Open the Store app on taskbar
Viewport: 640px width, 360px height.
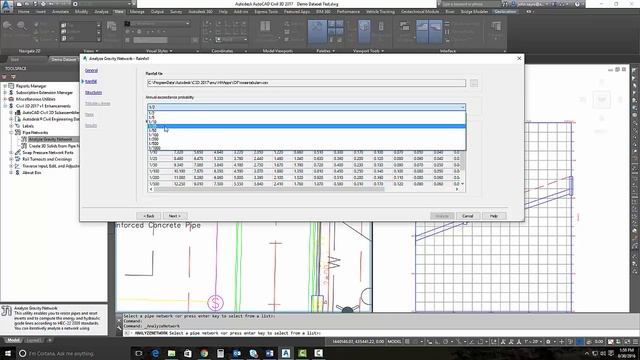188,353
